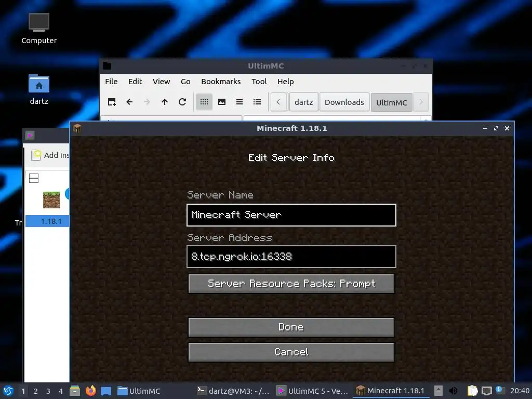
Task: Open the network monitor tray icon
Action: pyautogui.click(x=486, y=391)
